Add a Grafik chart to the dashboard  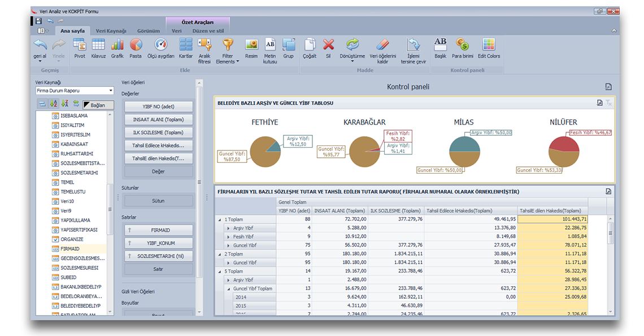point(117,48)
